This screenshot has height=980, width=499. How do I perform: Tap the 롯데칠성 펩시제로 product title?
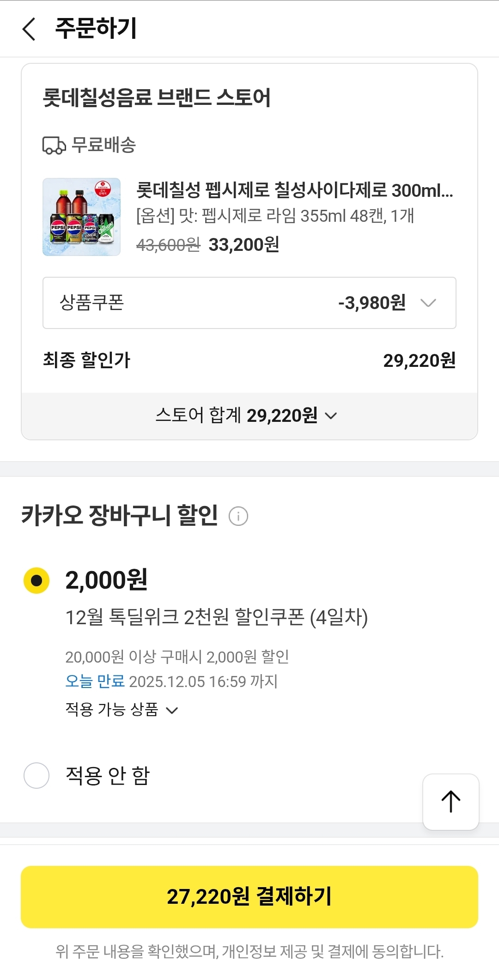[294, 190]
